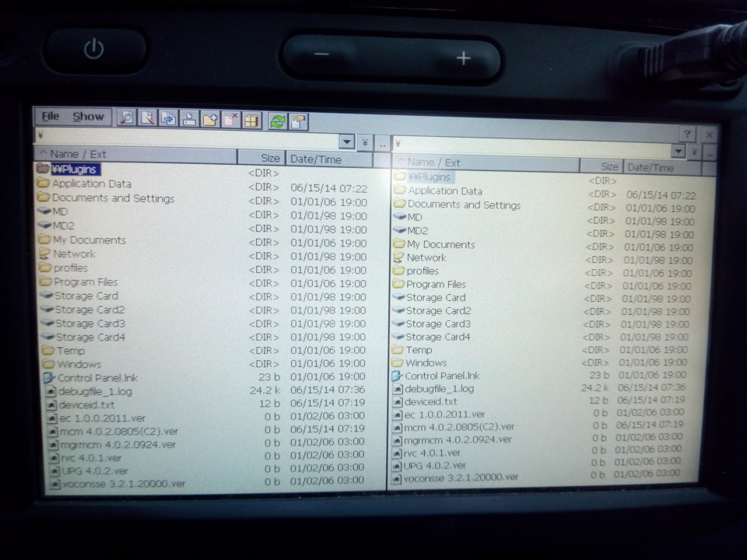
Task: Click the right panel path field
Action: [531, 147]
